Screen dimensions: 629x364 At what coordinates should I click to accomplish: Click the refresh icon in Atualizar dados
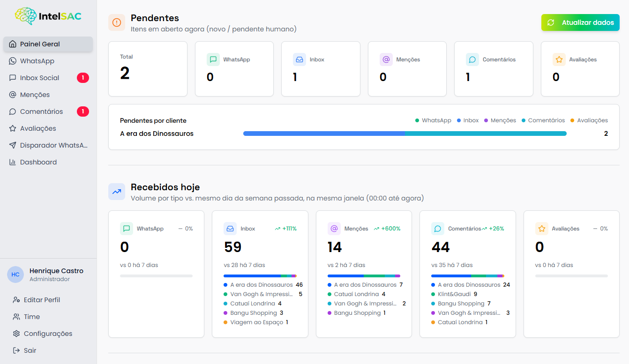coord(551,22)
